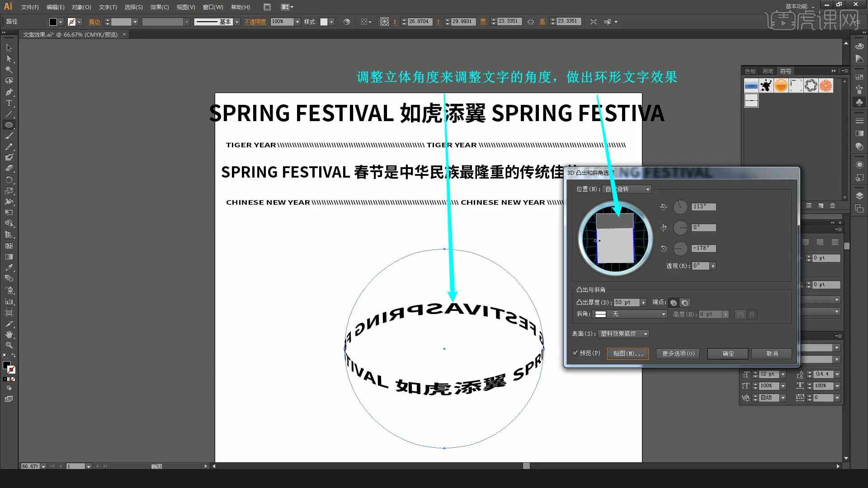The width and height of the screenshot is (868, 488).
Task: Select the Selection tool in toolbar
Action: point(8,47)
